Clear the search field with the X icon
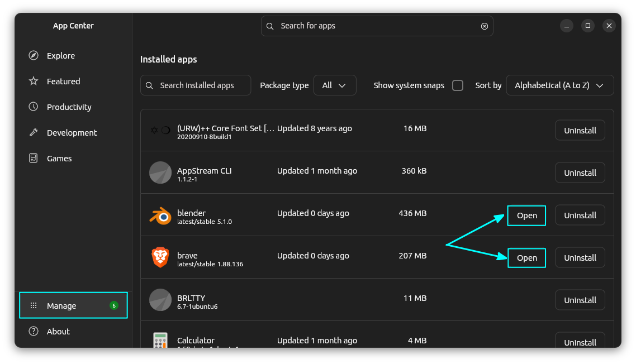The width and height of the screenshot is (636, 364). (x=484, y=26)
